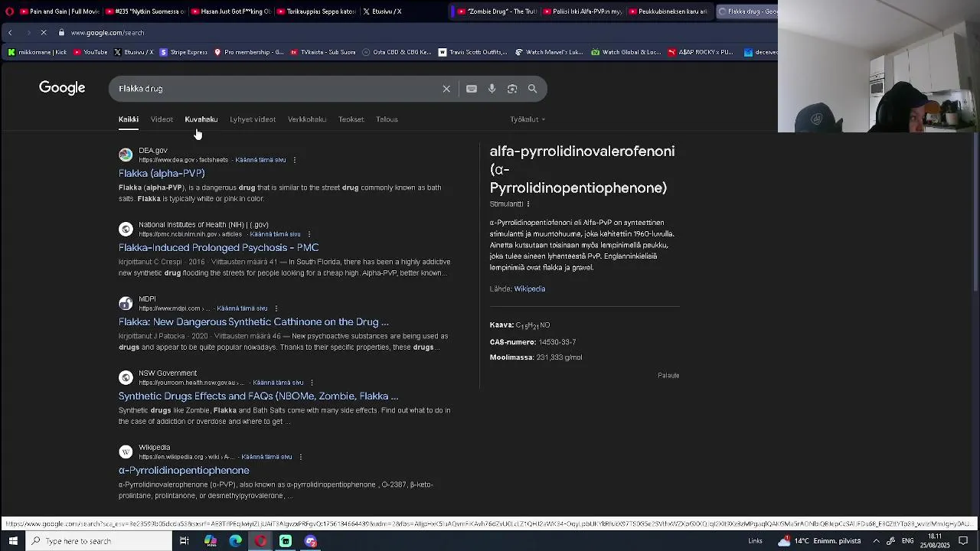
Task: Open more options for the Wikipedia result
Action: (300, 457)
